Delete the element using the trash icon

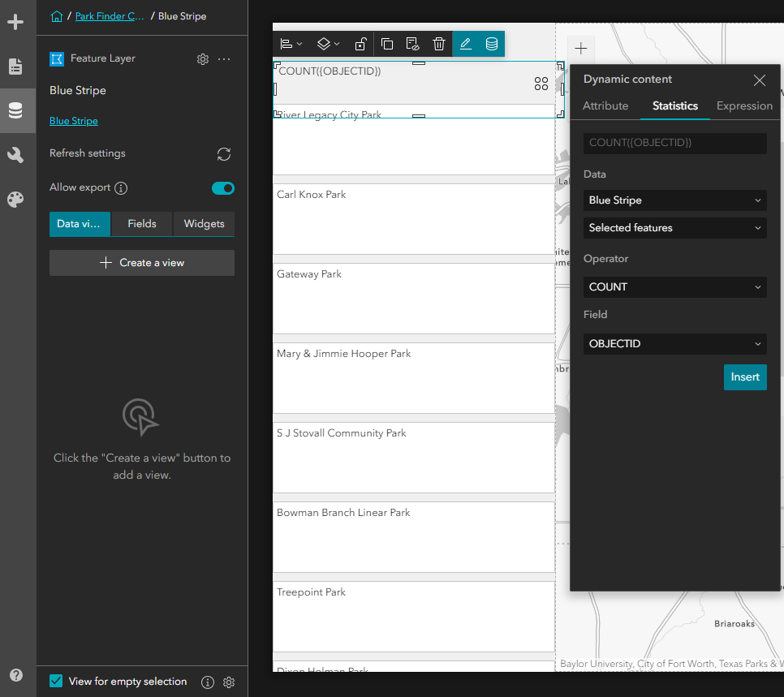439,44
